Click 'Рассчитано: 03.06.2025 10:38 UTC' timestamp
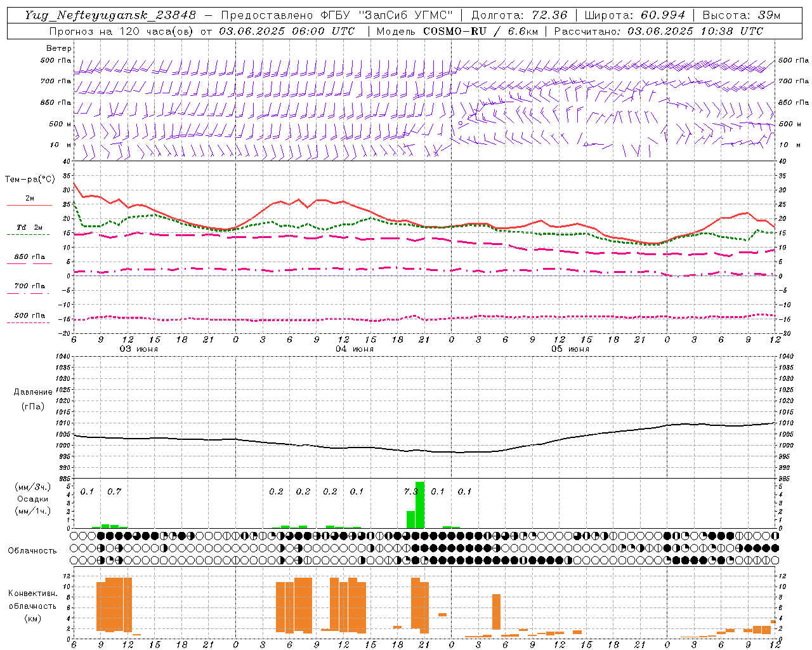Screen dimensions: 812x650 pyautogui.click(x=658, y=31)
